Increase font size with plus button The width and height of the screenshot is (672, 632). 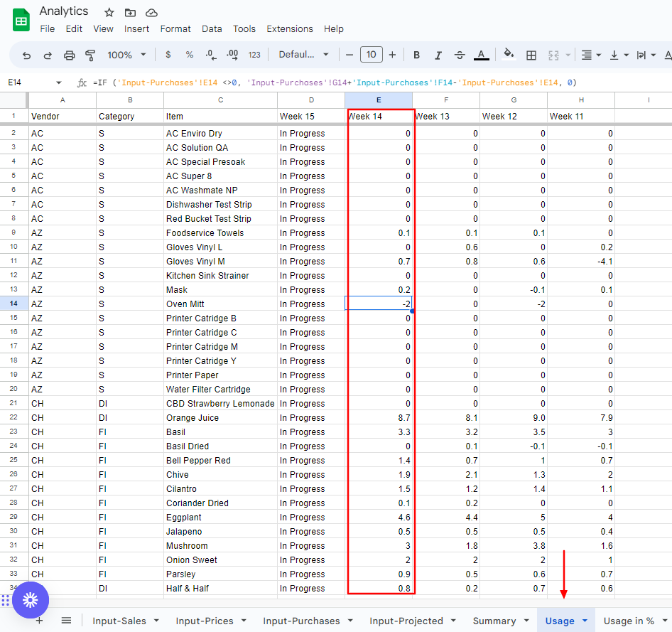392,55
